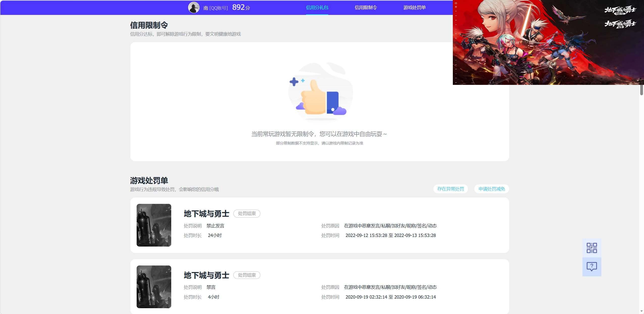Viewport: 644px width, 314px height.
Task: Click the 地下城与勇士 title of 2022 penalty
Action: (x=206, y=214)
